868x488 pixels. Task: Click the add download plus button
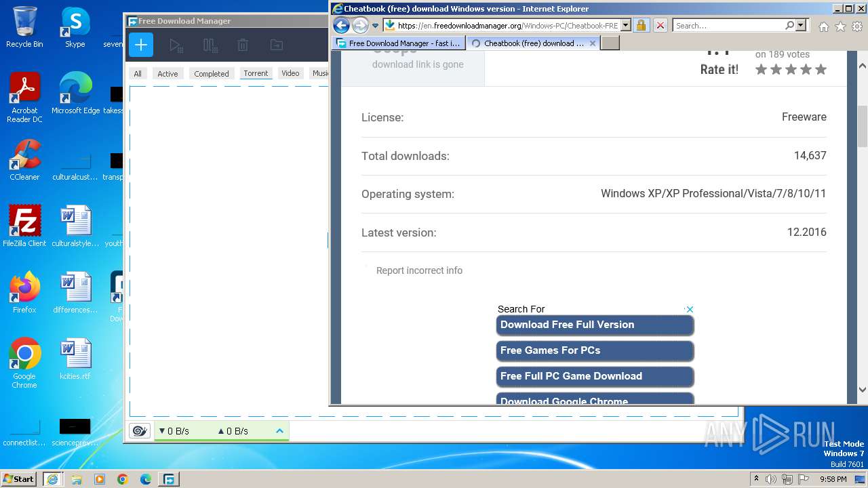(141, 45)
